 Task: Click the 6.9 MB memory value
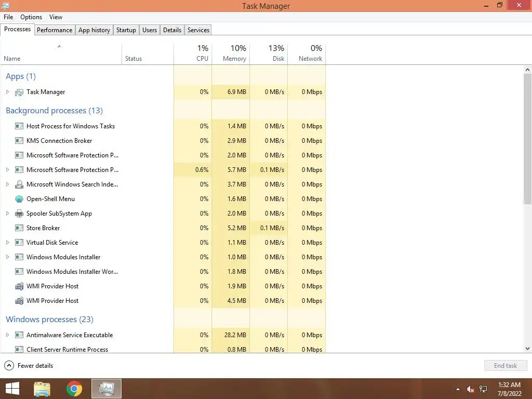(x=237, y=92)
